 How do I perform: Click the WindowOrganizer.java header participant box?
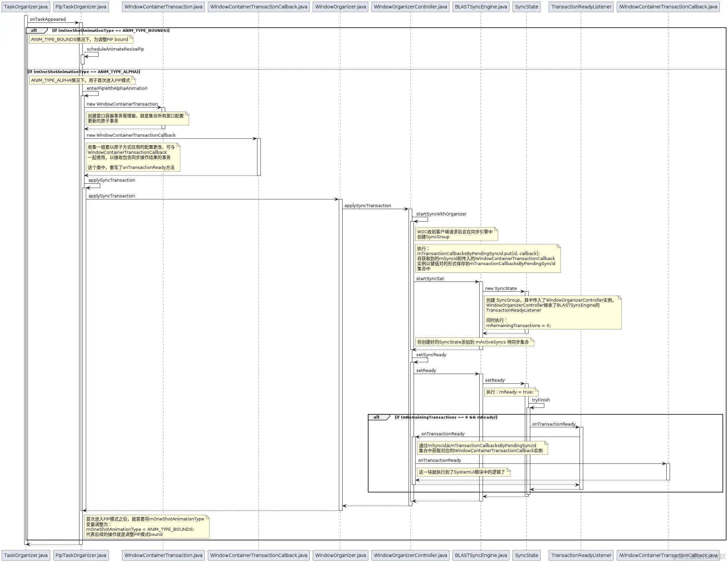click(x=341, y=7)
